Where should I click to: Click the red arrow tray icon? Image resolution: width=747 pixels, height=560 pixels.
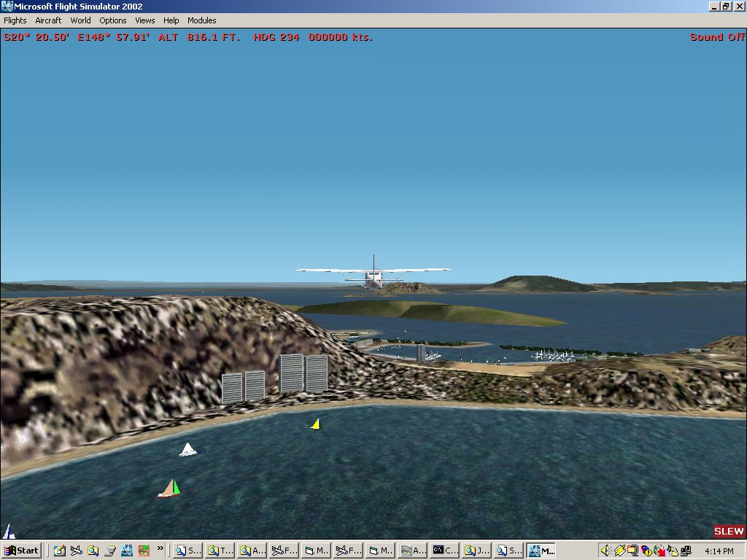pos(659,551)
